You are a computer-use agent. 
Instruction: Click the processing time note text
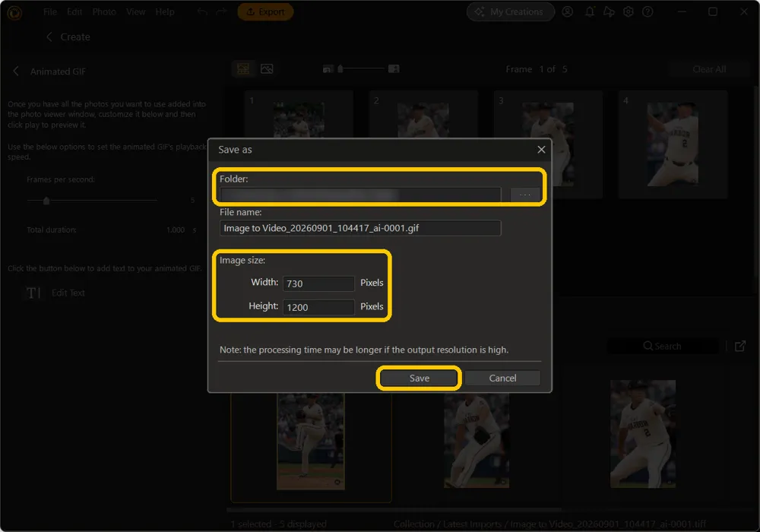pos(364,350)
